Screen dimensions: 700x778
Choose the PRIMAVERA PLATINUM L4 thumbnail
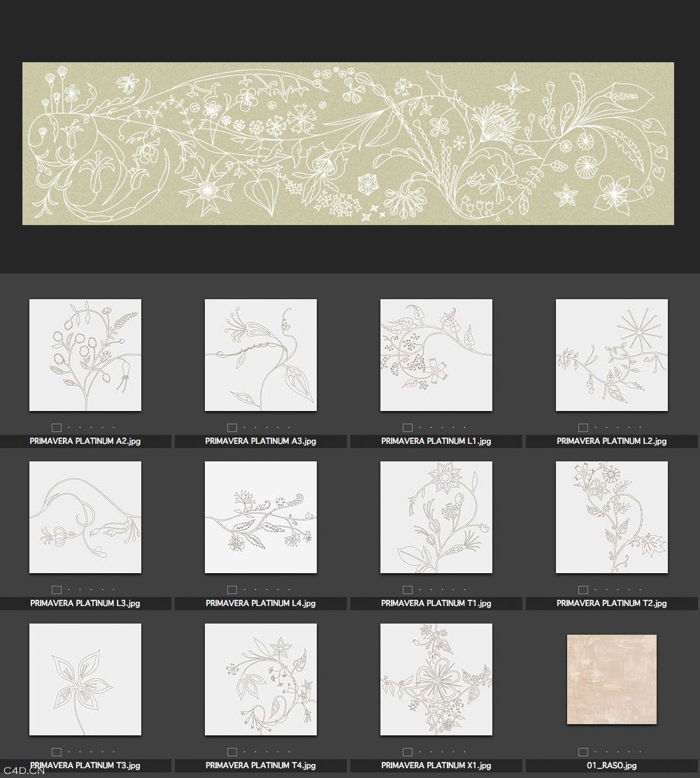[261, 517]
